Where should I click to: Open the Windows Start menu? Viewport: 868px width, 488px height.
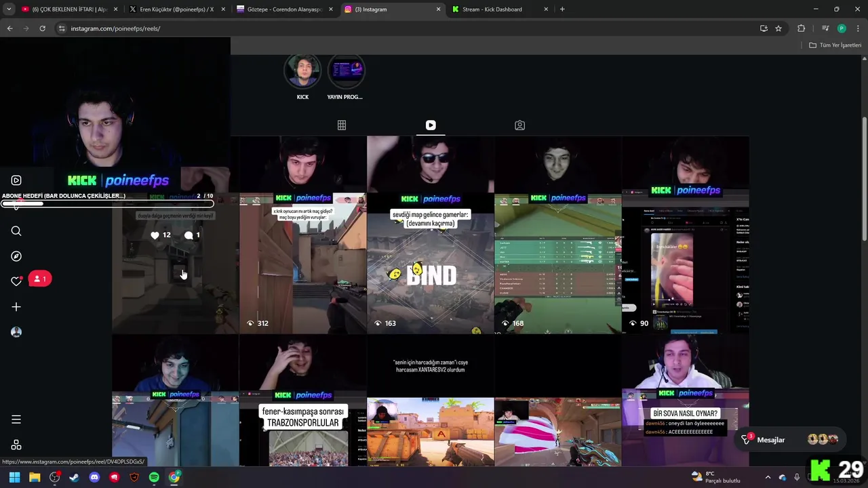click(14, 477)
